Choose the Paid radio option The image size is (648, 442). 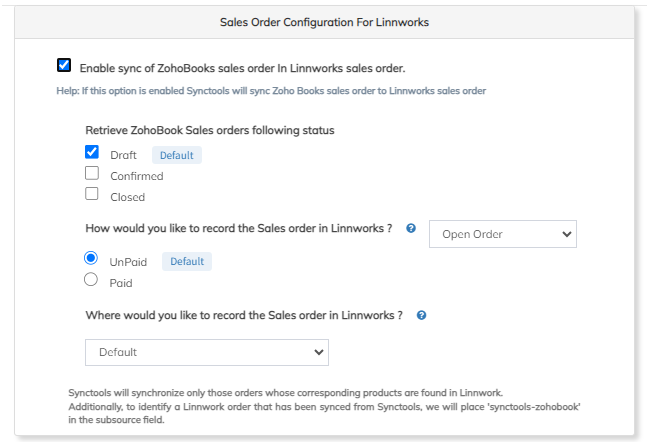[x=92, y=281]
